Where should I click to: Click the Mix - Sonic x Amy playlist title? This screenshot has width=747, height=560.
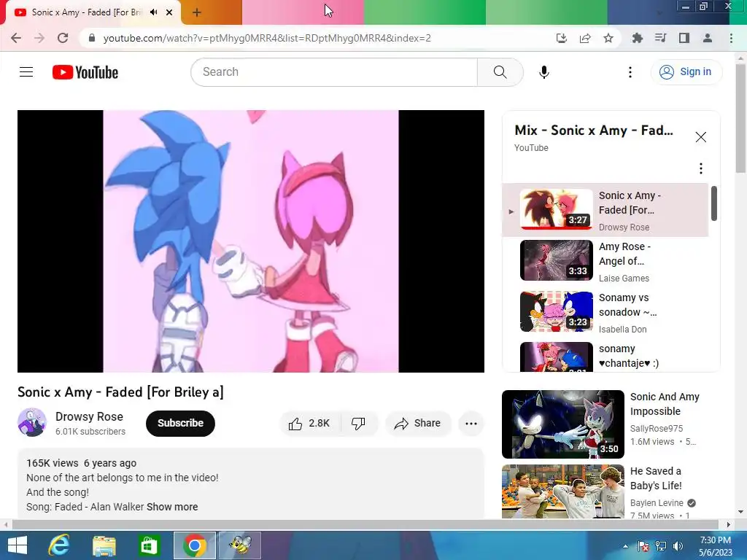[594, 130]
